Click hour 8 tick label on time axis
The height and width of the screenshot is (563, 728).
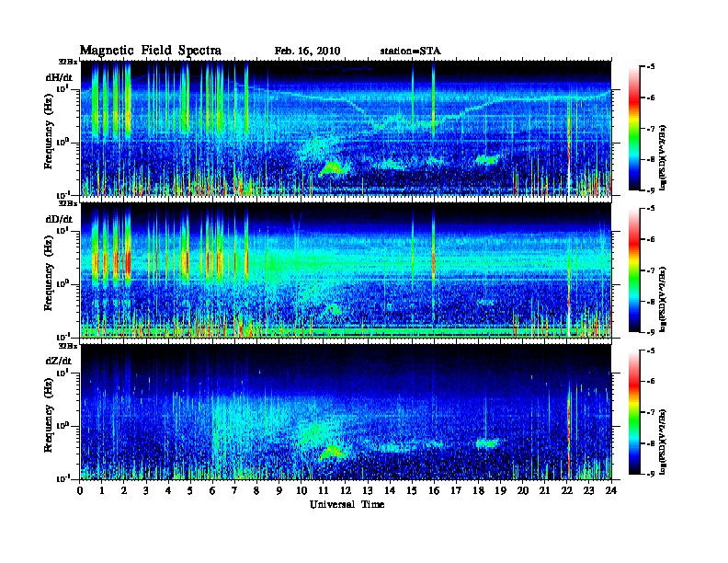point(256,490)
